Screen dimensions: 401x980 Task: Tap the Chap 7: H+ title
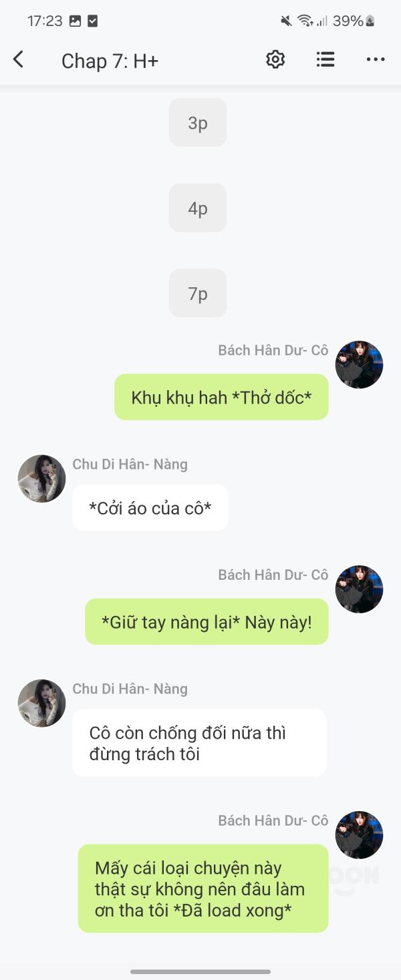pyautogui.click(x=110, y=61)
